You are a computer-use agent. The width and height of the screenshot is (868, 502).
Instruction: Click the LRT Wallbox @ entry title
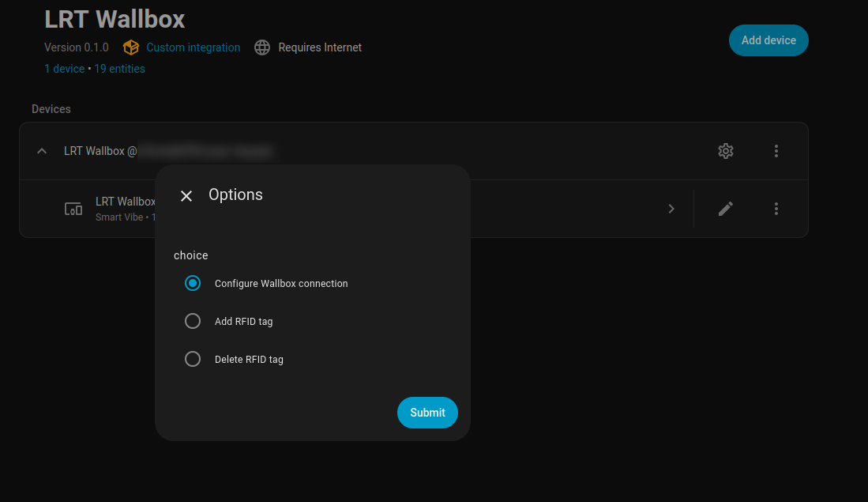100,151
